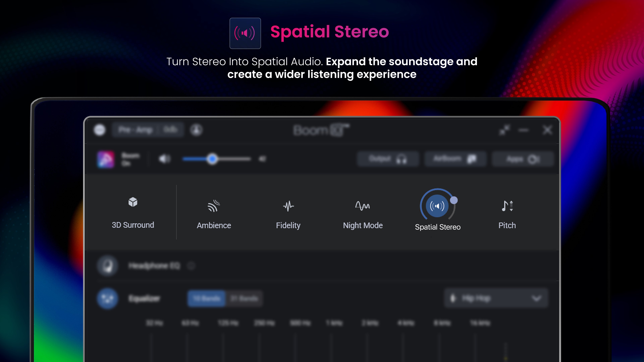644x362 pixels.
Task: Toggle the Headphone EQ round icon
Action: 108,266
